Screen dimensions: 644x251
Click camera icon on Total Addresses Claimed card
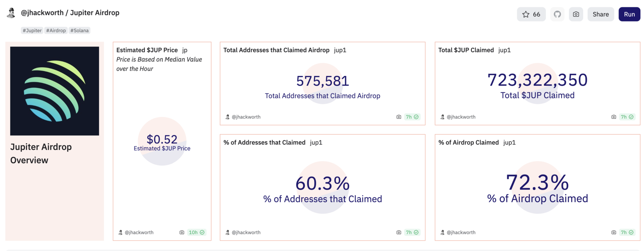tap(399, 117)
